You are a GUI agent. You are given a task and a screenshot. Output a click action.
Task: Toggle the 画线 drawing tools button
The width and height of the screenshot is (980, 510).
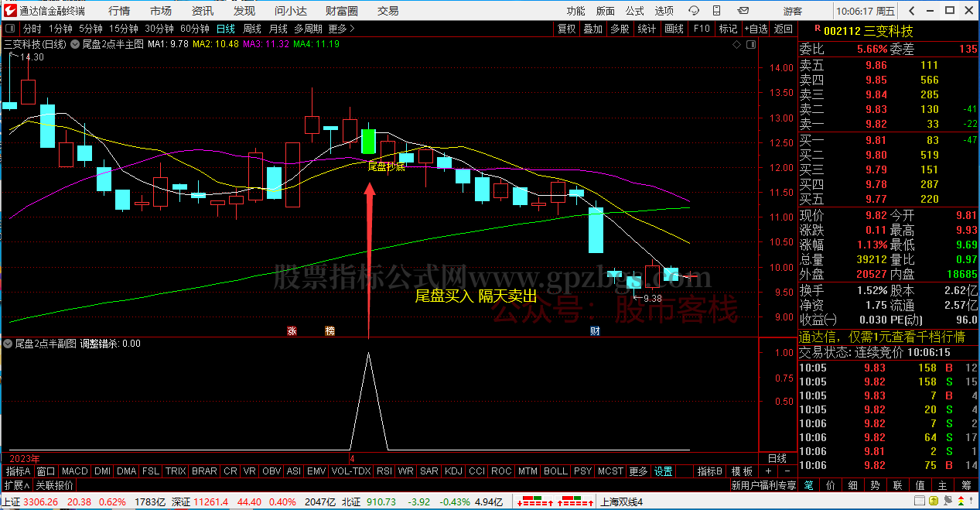click(674, 29)
